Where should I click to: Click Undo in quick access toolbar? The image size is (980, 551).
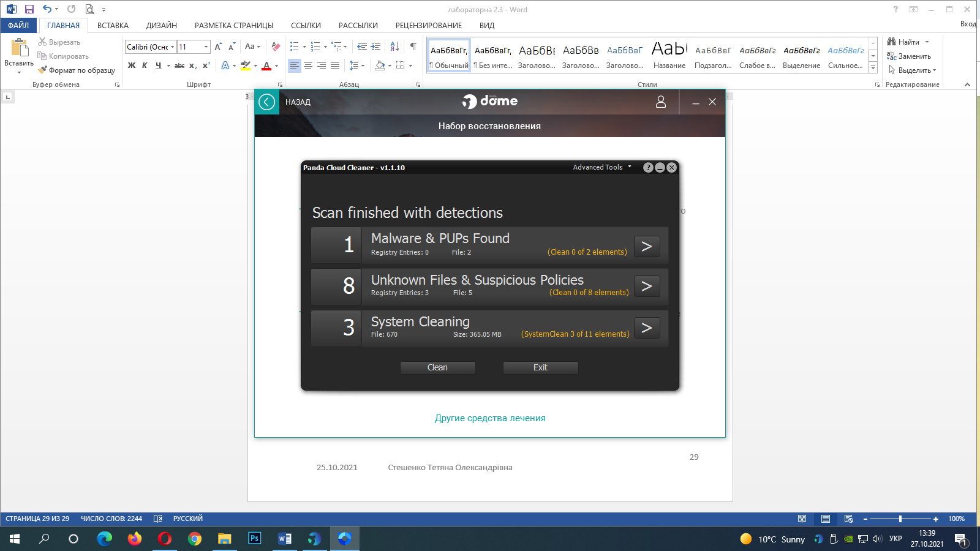coord(47,9)
